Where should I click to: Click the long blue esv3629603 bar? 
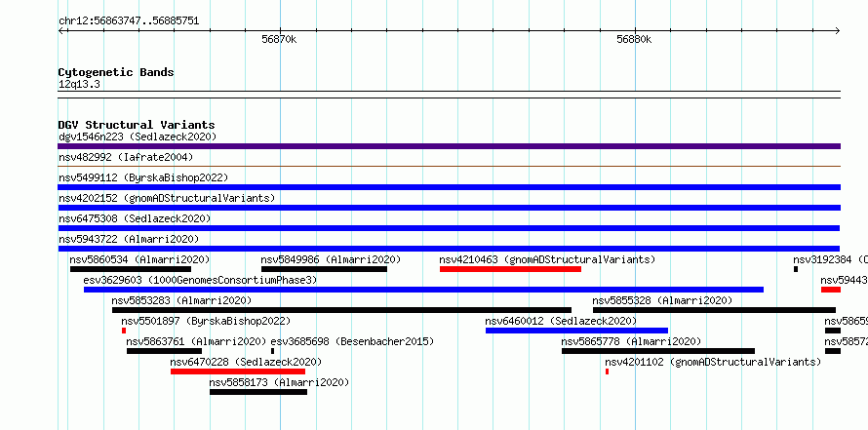point(424,290)
